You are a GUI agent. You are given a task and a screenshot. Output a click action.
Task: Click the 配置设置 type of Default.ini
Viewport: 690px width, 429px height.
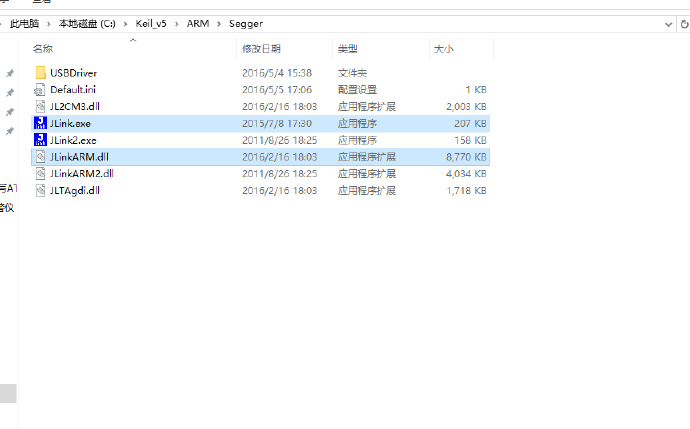tap(357, 90)
